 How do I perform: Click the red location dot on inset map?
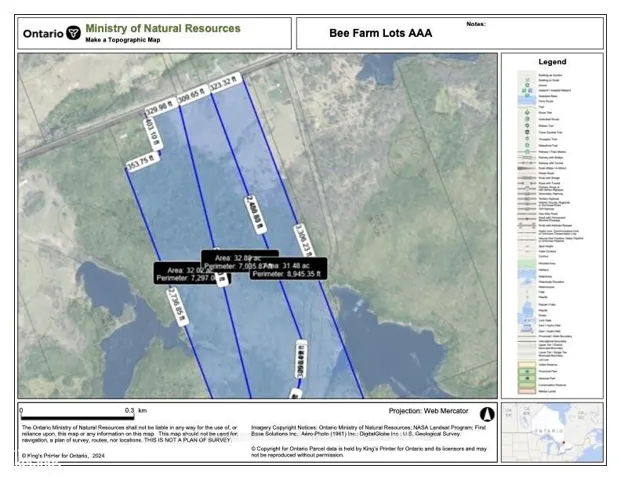click(x=563, y=443)
